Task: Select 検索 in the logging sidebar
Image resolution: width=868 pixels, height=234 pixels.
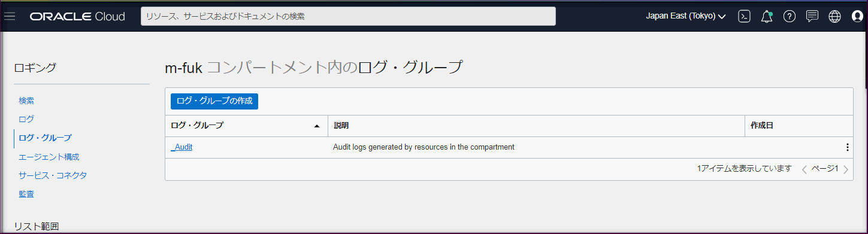Action: 26,101
